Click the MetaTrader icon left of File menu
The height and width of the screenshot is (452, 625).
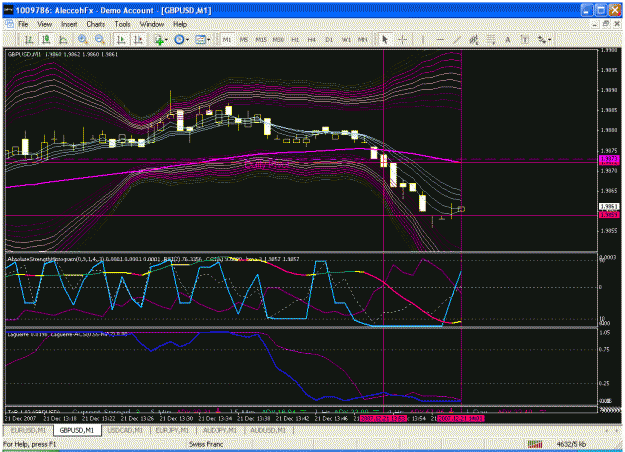coord(9,24)
